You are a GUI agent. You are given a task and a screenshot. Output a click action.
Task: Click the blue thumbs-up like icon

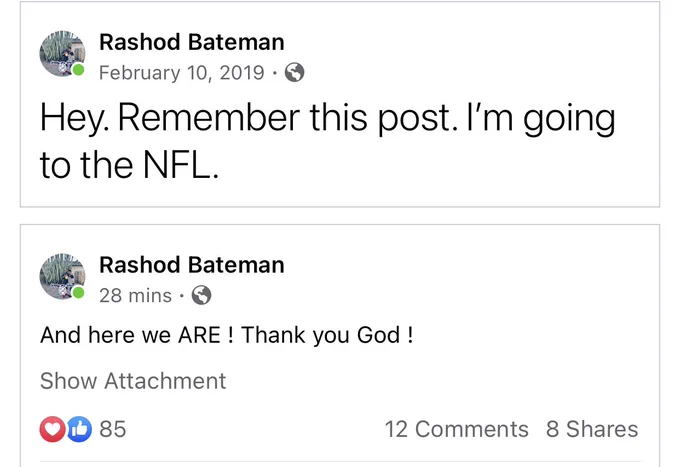[79, 429]
